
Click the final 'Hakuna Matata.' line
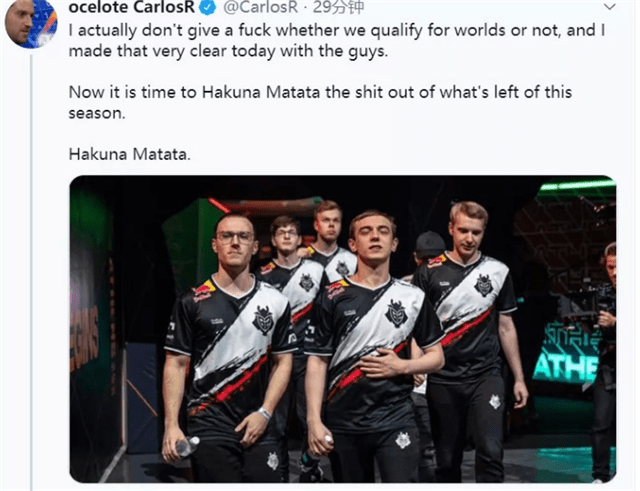coord(129,154)
